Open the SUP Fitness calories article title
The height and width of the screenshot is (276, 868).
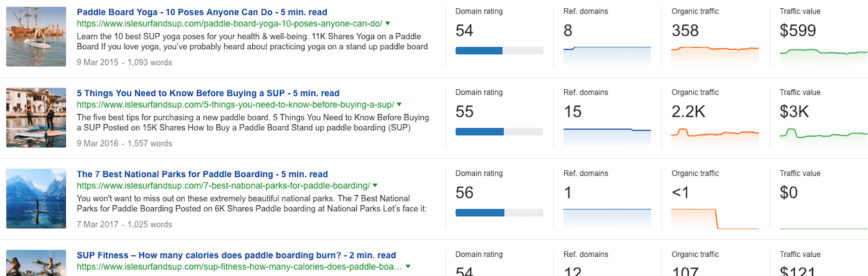[236, 255]
